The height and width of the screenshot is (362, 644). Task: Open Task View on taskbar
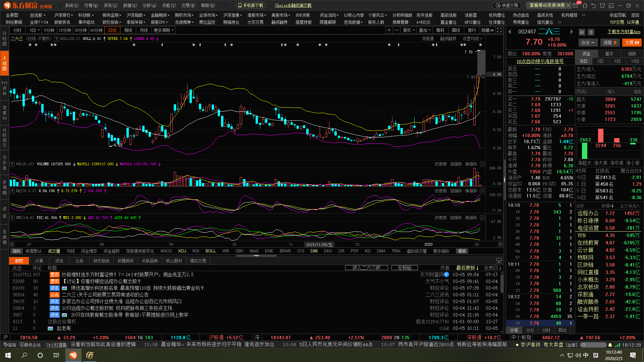point(56,355)
